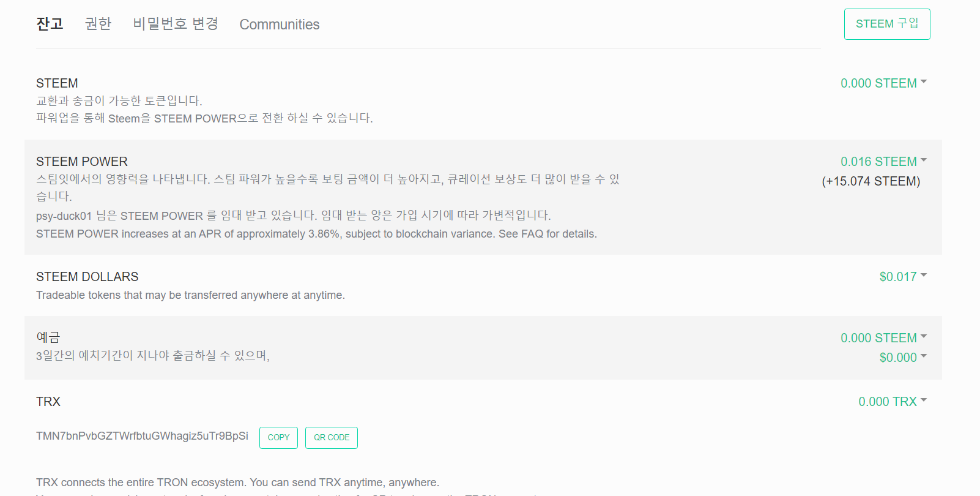This screenshot has width=980, height=496.
Task: Click the STEEM POWER heading
Action: (82, 162)
